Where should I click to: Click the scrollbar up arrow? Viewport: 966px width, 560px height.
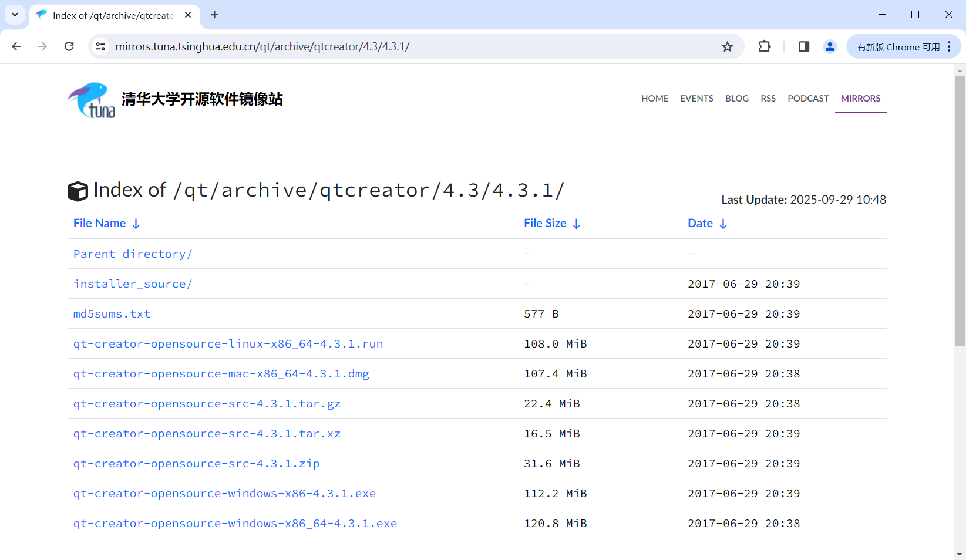coord(960,70)
